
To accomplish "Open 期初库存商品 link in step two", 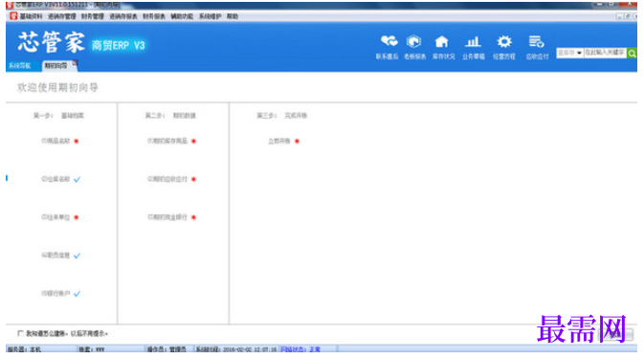I will (x=167, y=141).
